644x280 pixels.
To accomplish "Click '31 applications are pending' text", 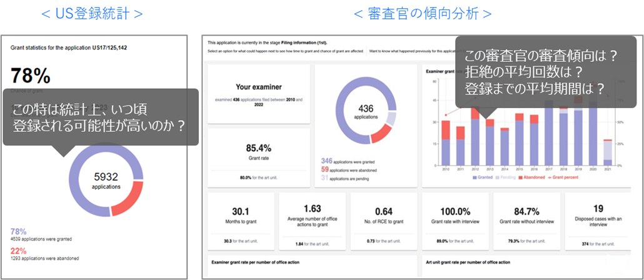I will point(345,177).
